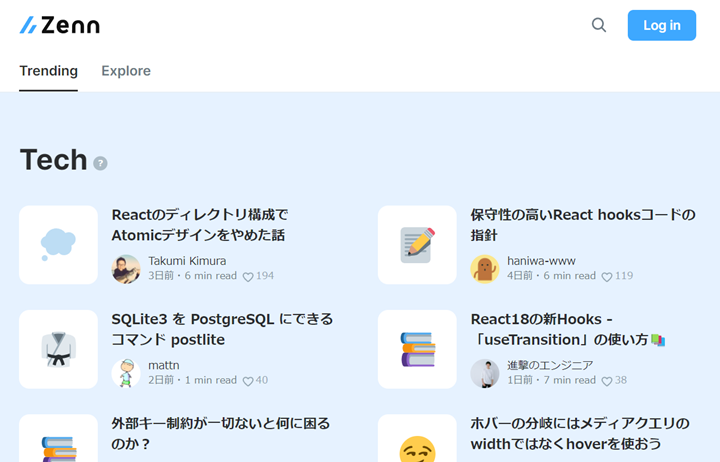This screenshot has height=462, width=720.
Task: Open the martial arts uniform thumbnail
Action: [58, 349]
